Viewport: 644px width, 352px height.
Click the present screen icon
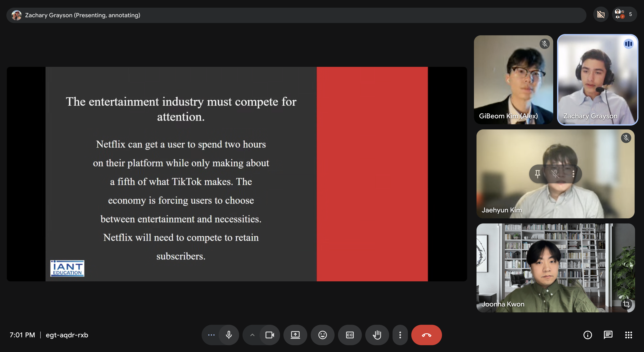click(x=295, y=335)
